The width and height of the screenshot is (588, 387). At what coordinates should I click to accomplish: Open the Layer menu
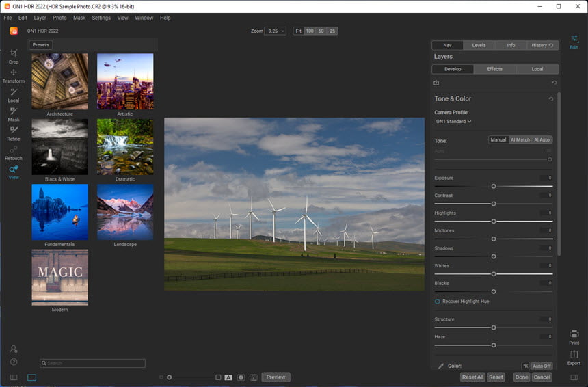pos(40,18)
